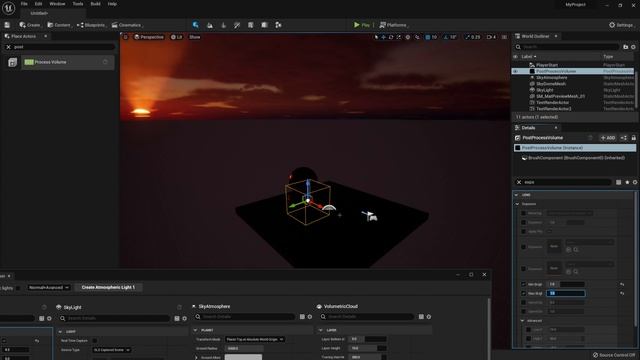The height and width of the screenshot is (360, 640).
Task: Toggle PostProcessVolume visibility eye in outliner
Action: [516, 71]
